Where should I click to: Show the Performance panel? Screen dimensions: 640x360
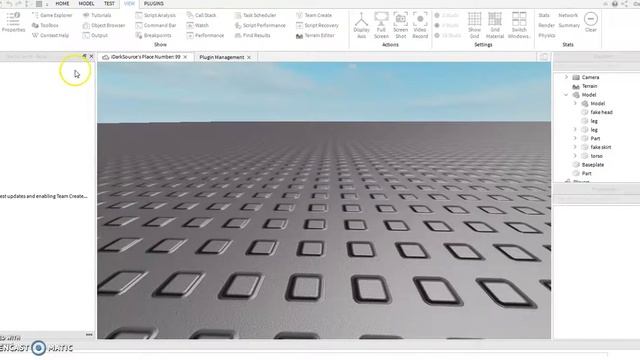pos(205,36)
